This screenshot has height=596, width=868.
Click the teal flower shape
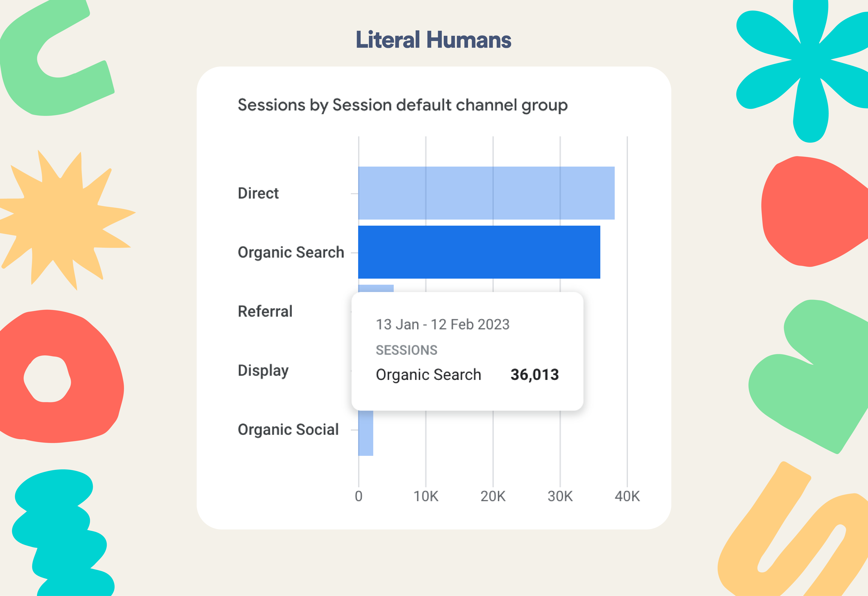(x=807, y=67)
